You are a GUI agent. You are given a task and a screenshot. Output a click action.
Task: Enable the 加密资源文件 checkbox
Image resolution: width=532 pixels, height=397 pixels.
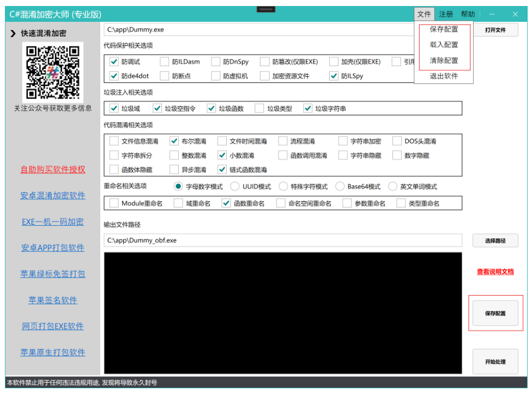[265, 76]
